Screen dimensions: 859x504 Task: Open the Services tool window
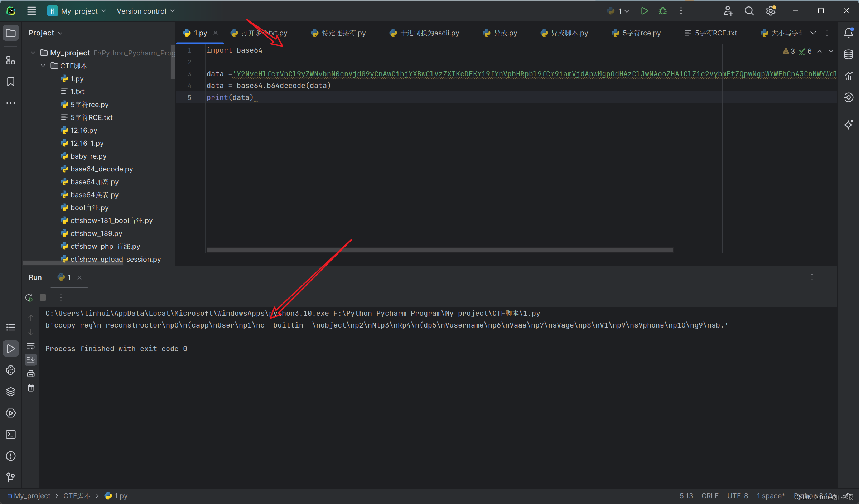(11, 413)
